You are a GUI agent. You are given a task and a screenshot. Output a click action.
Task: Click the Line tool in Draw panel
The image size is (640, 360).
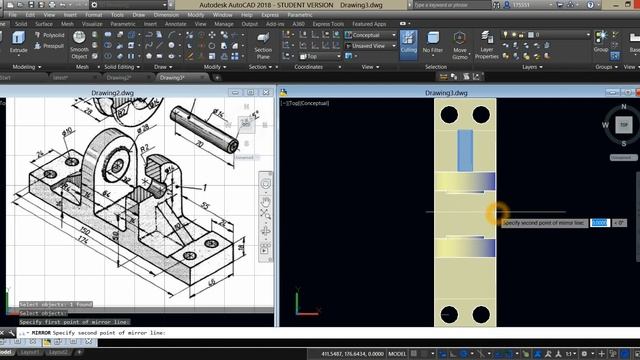[159, 45]
